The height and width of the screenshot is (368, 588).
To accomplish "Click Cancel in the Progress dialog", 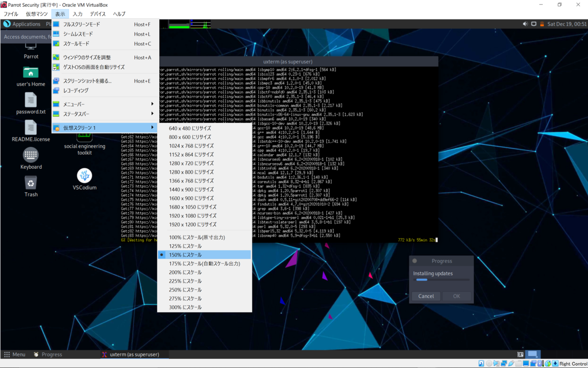I will pos(426,296).
